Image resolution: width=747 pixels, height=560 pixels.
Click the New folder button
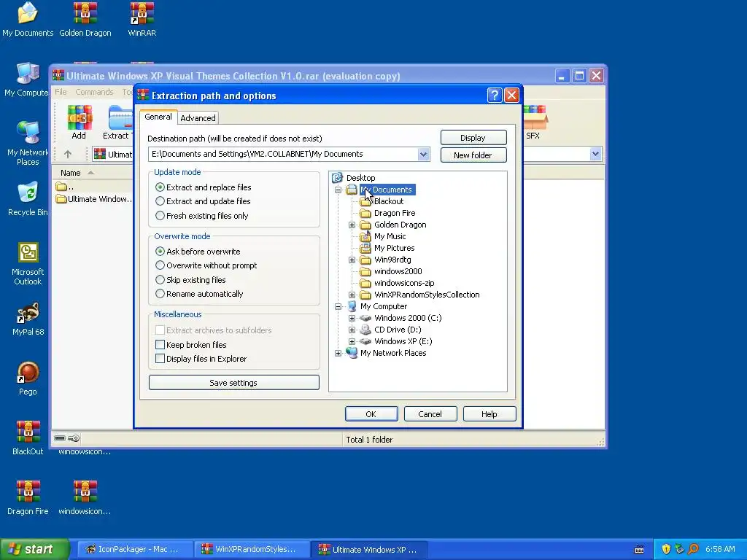473,155
